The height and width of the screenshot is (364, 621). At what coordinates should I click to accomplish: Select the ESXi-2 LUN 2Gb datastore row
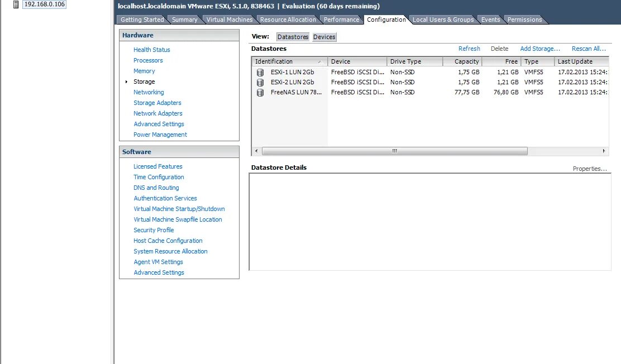[x=430, y=82]
